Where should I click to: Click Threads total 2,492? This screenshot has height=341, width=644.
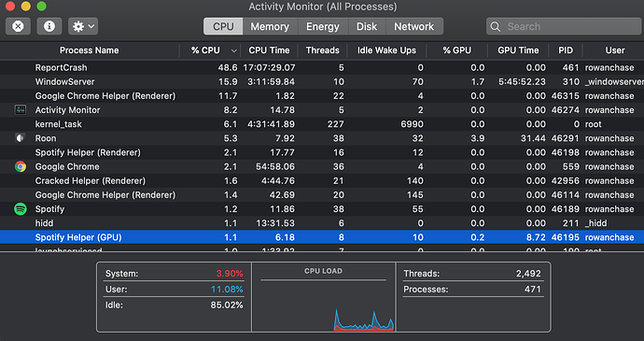click(528, 274)
